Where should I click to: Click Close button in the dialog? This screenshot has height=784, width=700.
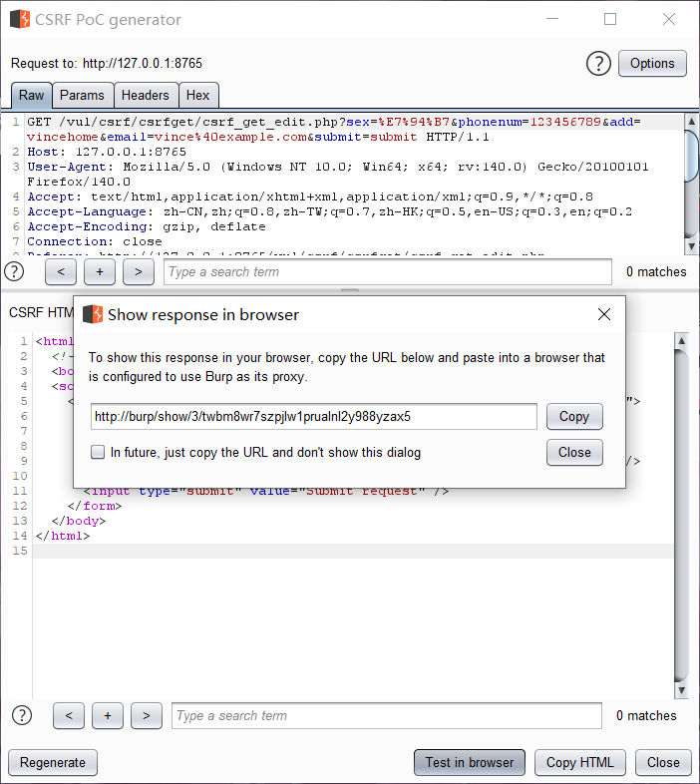click(x=574, y=453)
